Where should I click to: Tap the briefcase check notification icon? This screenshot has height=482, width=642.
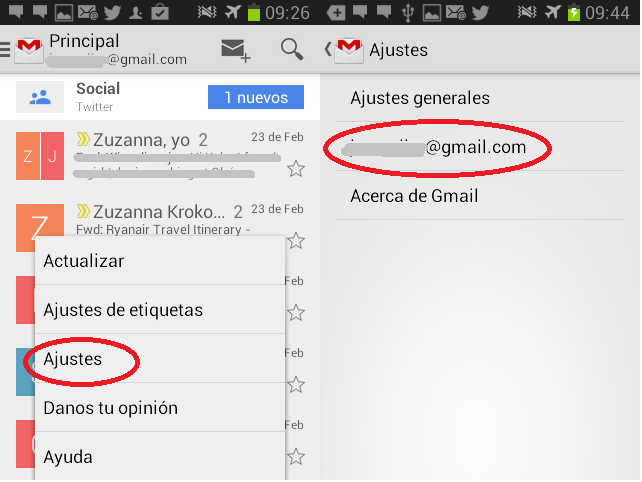click(160, 12)
